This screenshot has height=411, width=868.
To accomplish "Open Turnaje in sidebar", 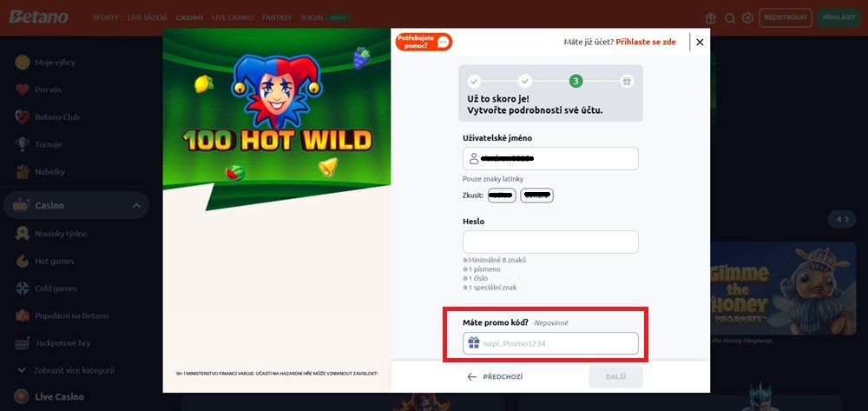I will pos(48,144).
